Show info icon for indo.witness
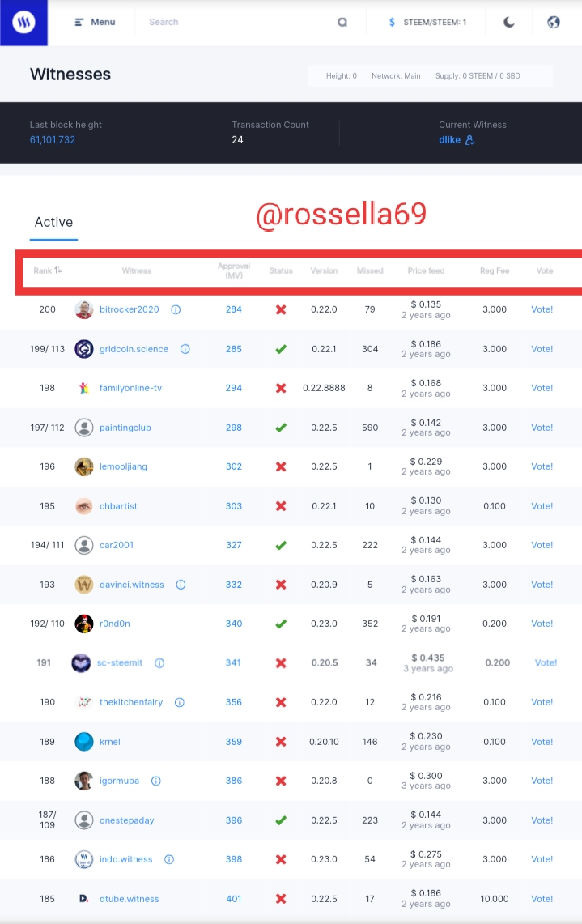This screenshot has width=582, height=924. [x=169, y=859]
